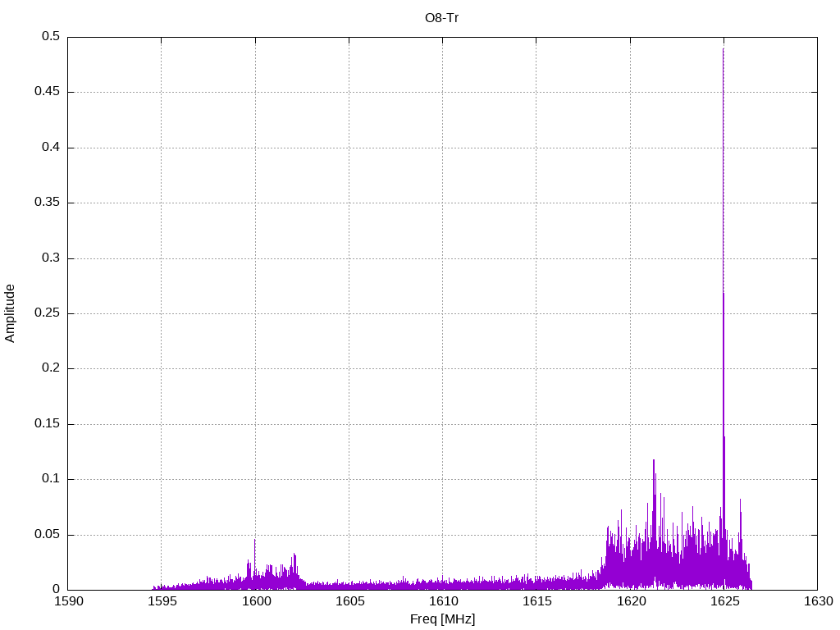Click the 0.25 y-axis tick label

(47, 313)
